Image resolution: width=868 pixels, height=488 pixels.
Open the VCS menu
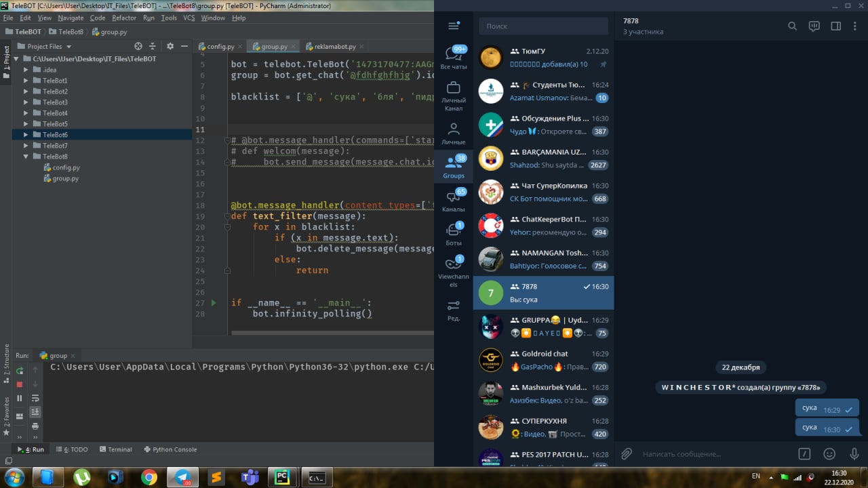189,18
